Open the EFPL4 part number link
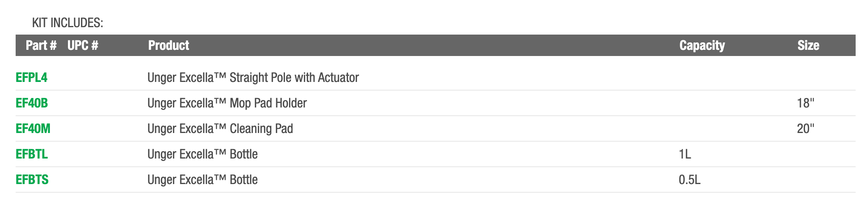Screen dimensions: 868x210 click(x=31, y=77)
